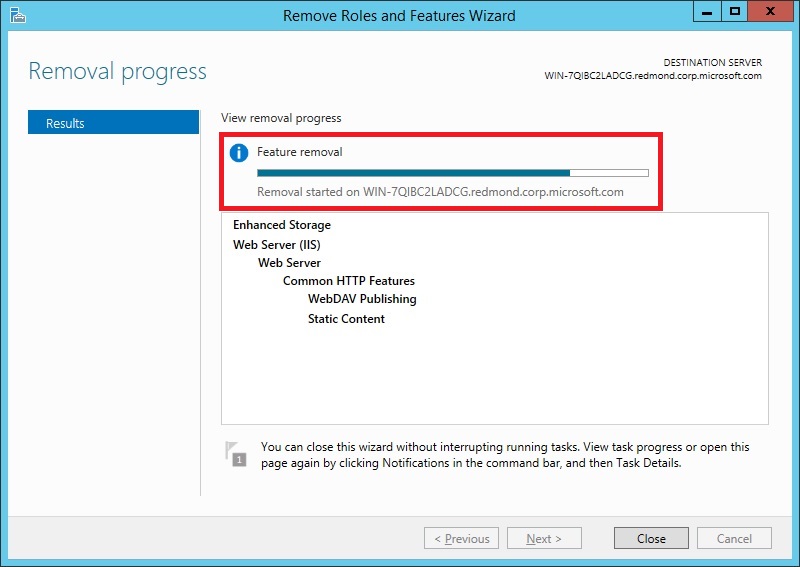
Task: Select the Web Server (IIS) entry
Action: coord(277,245)
